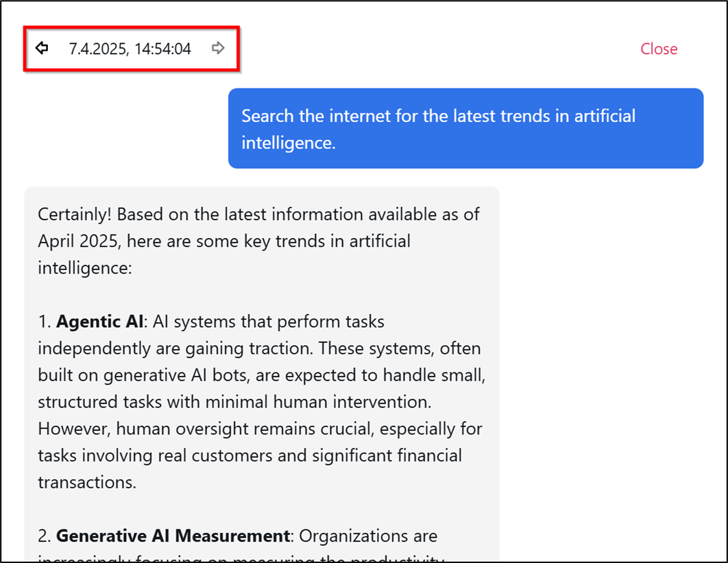Image resolution: width=728 pixels, height=563 pixels.
Task: Select the bold 'Agentic AI' heading
Action: pos(100,322)
